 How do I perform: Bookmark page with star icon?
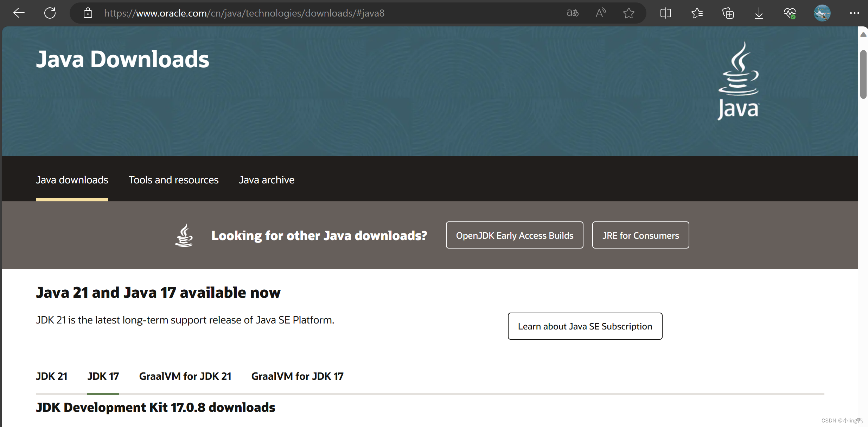pyautogui.click(x=628, y=13)
